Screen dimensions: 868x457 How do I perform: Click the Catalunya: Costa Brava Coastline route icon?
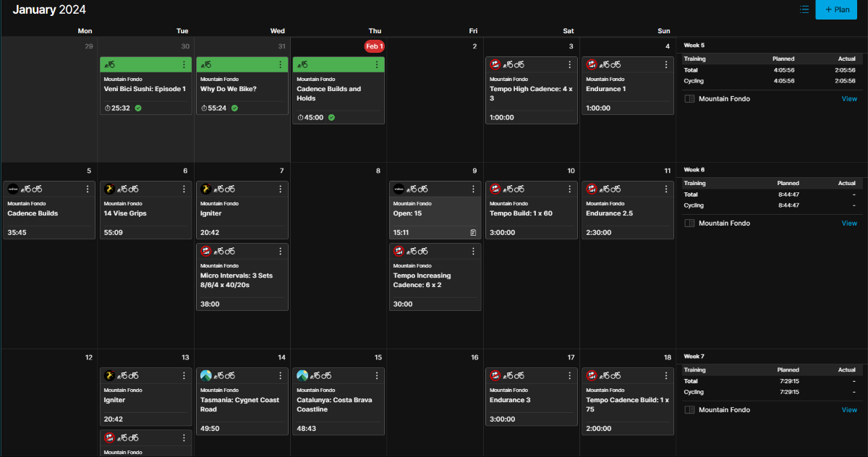pos(302,376)
